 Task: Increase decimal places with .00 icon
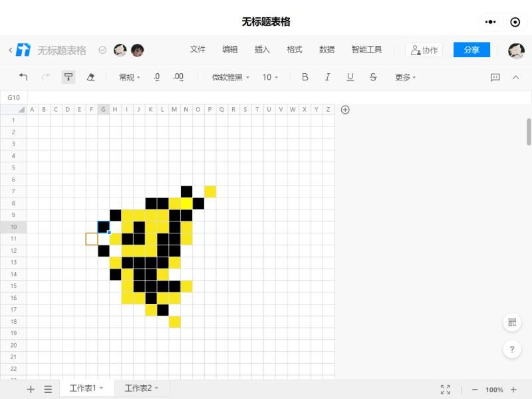[x=178, y=77]
